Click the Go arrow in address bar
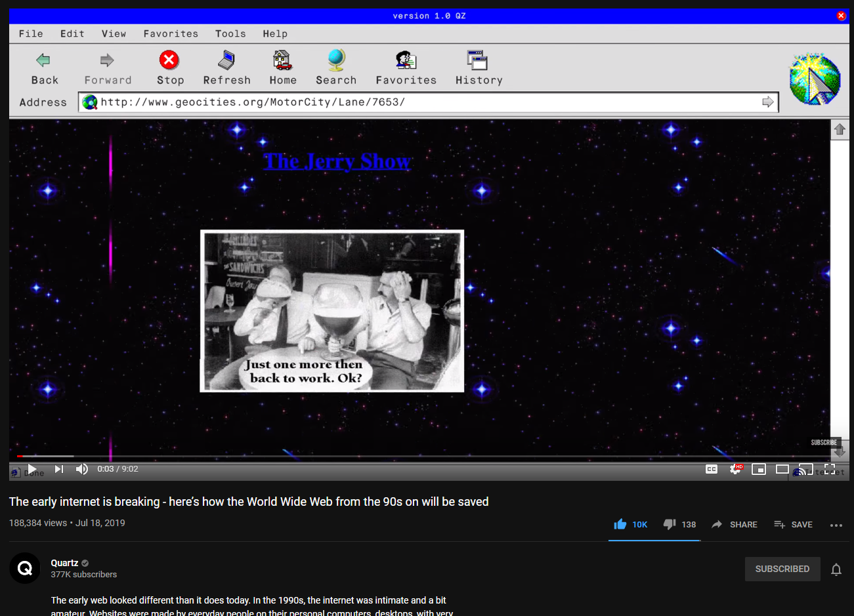The height and width of the screenshot is (616, 854). (x=767, y=102)
